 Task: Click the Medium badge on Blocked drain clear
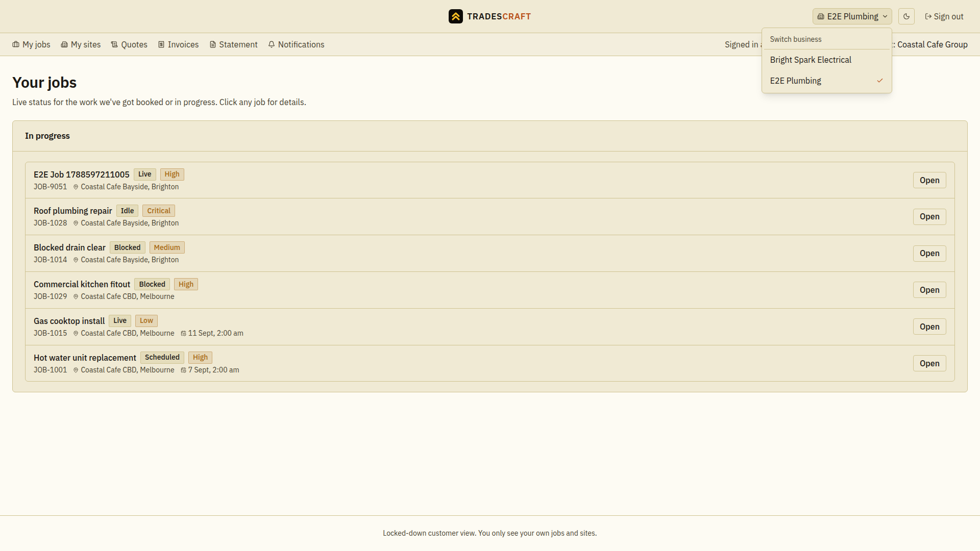tap(167, 247)
